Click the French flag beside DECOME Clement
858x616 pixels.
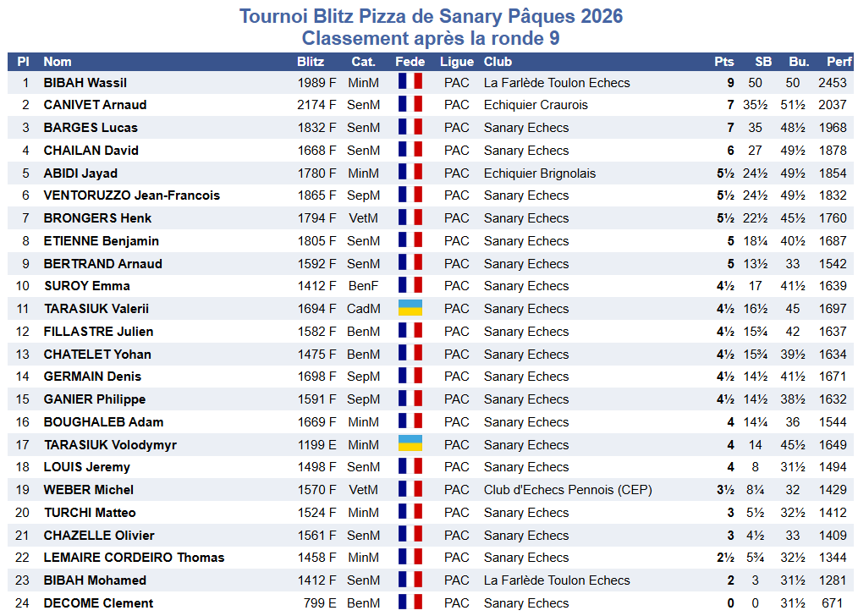click(410, 602)
